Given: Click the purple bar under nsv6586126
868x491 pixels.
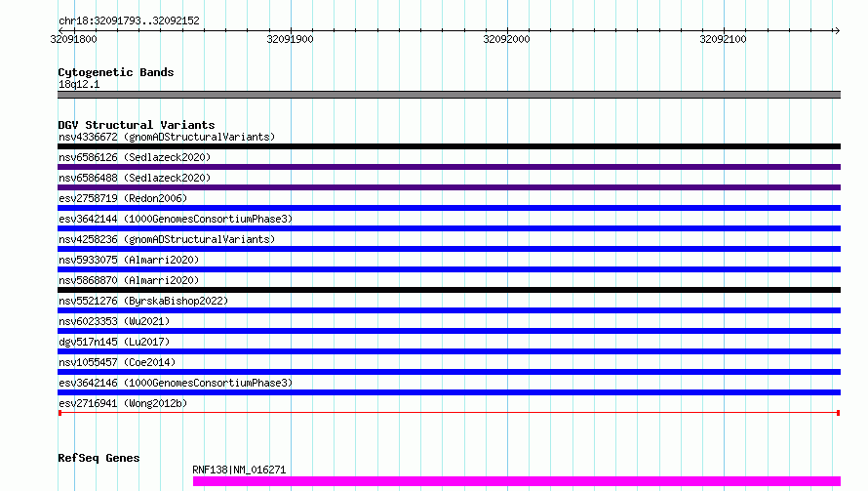Looking at the screenshot, I should 449,167.
